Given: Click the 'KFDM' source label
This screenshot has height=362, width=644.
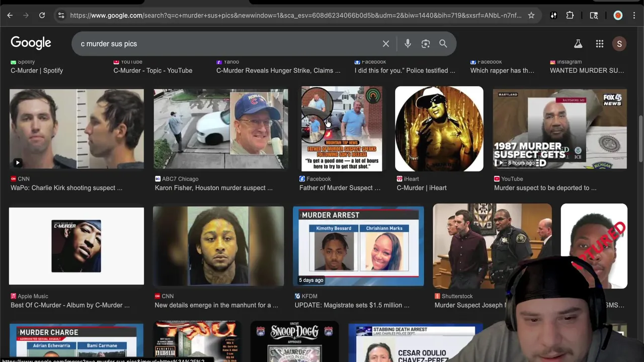Looking at the screenshot, I should [x=310, y=296].
